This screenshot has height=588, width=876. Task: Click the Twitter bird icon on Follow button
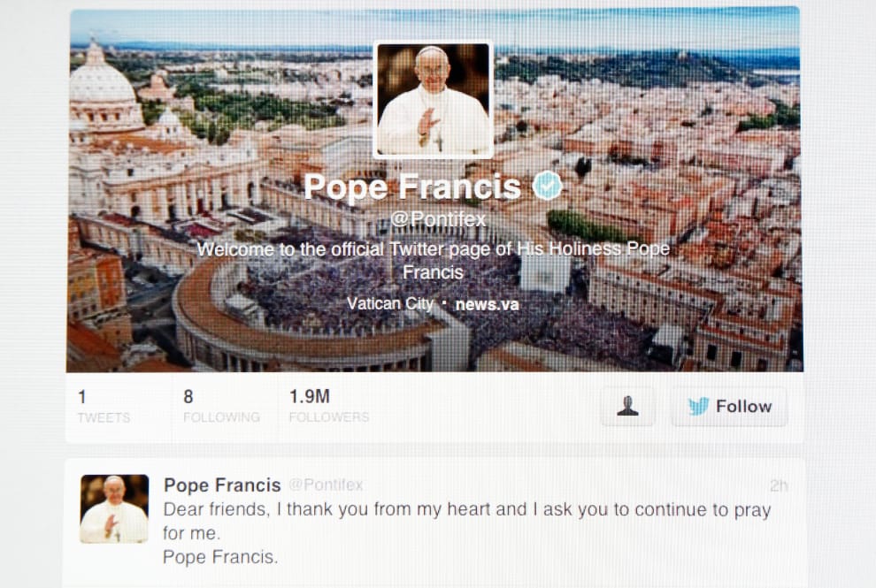(698, 406)
